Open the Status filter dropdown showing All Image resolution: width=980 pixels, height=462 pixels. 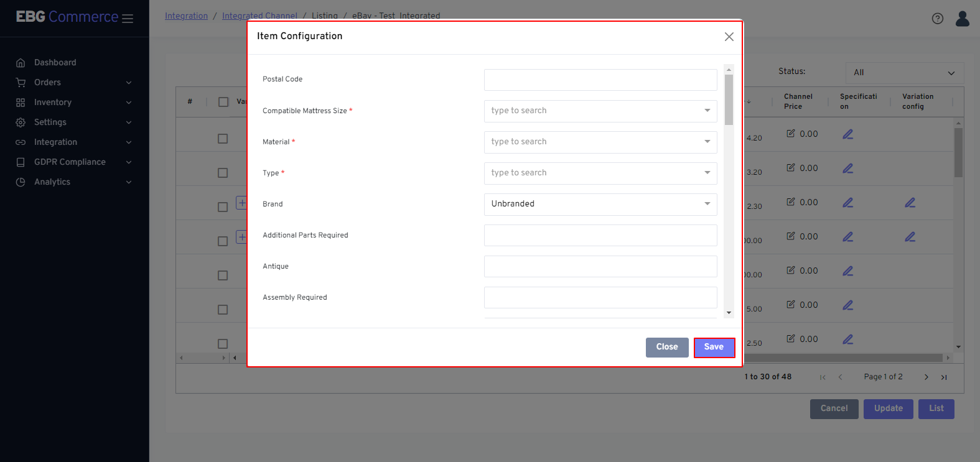[904, 73]
